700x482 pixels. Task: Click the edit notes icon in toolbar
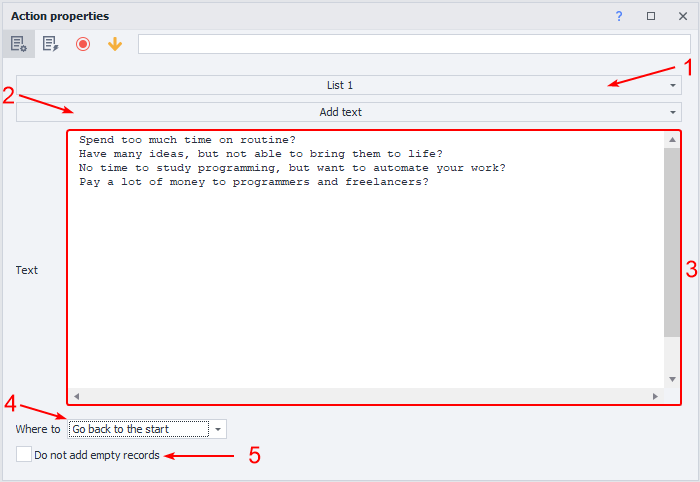(51, 44)
